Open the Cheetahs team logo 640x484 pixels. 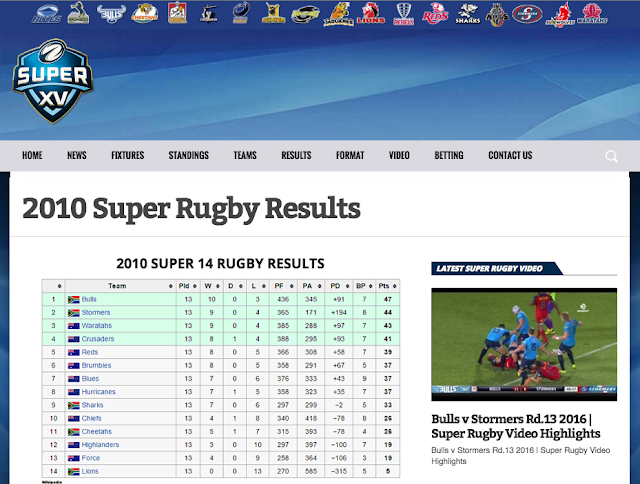point(144,13)
